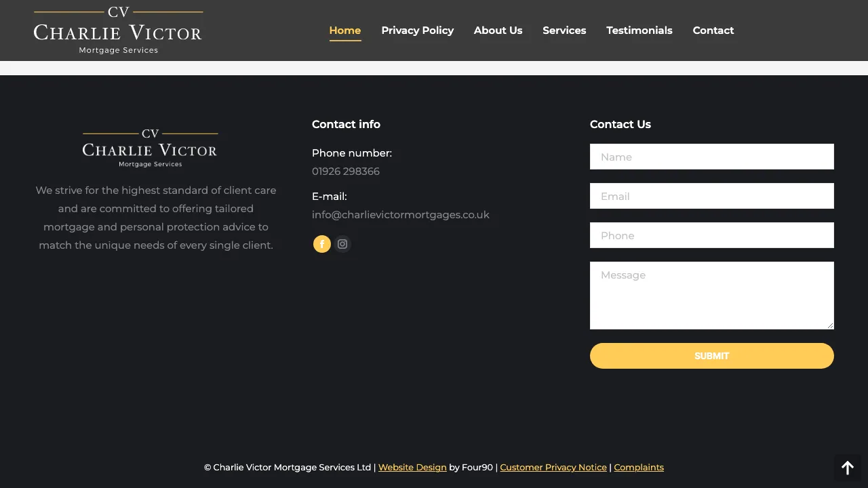Navigate to the About Us page

coord(498,30)
